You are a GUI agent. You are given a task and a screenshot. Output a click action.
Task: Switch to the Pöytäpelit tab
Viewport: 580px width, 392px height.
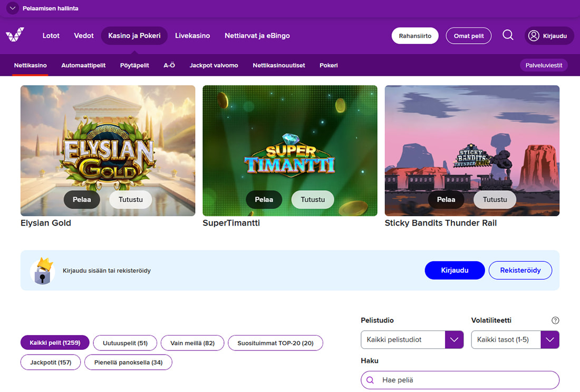pyautogui.click(x=134, y=65)
